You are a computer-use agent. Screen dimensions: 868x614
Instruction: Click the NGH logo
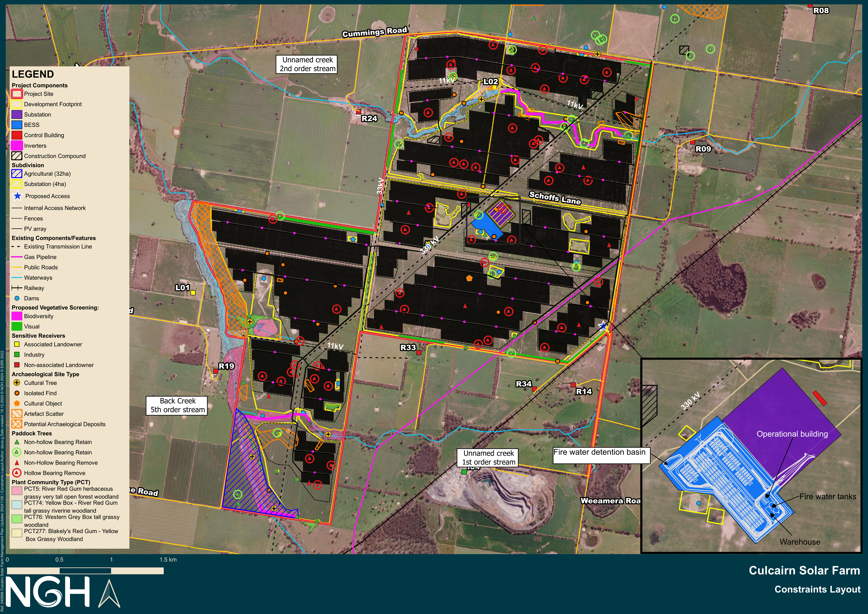47,592
